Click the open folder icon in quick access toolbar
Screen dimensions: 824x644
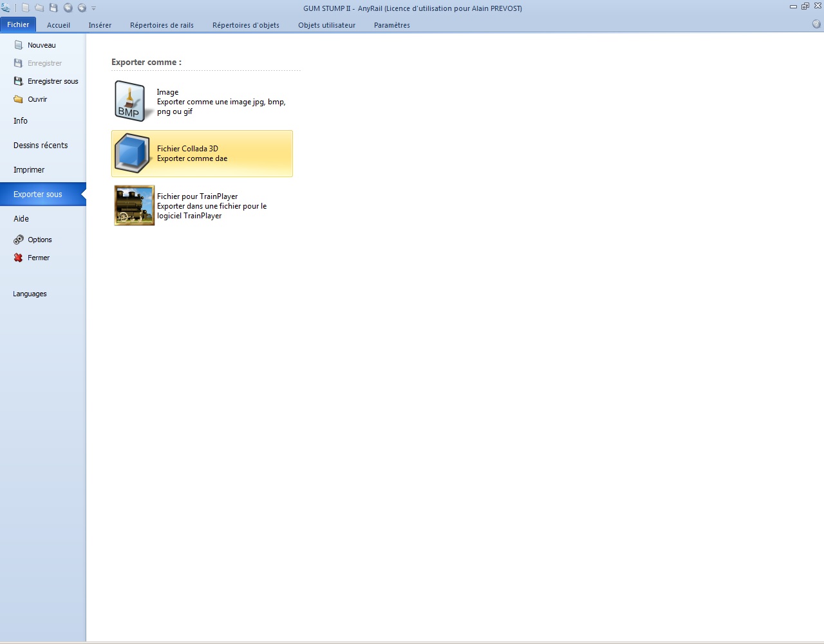[x=39, y=8]
